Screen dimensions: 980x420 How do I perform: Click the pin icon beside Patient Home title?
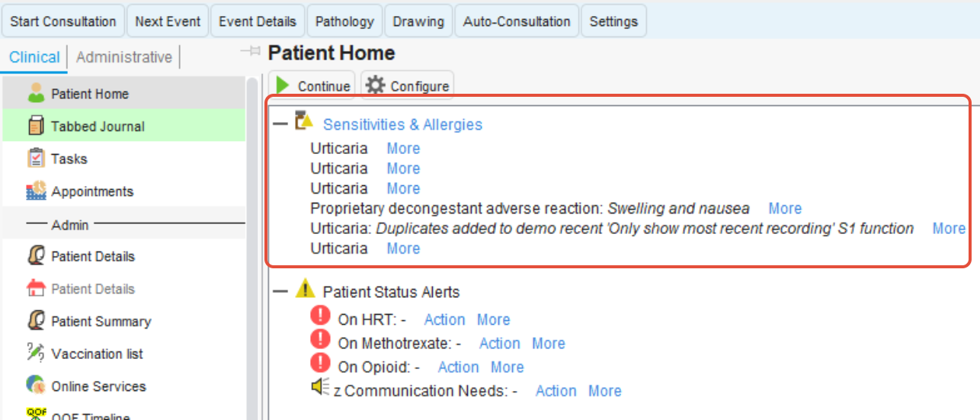(250, 52)
